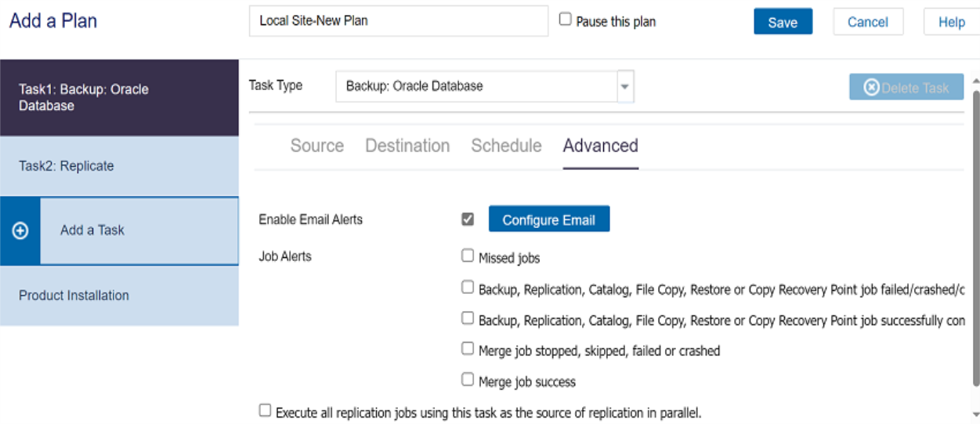Click the Delete Task circled-x icon

tap(871, 88)
